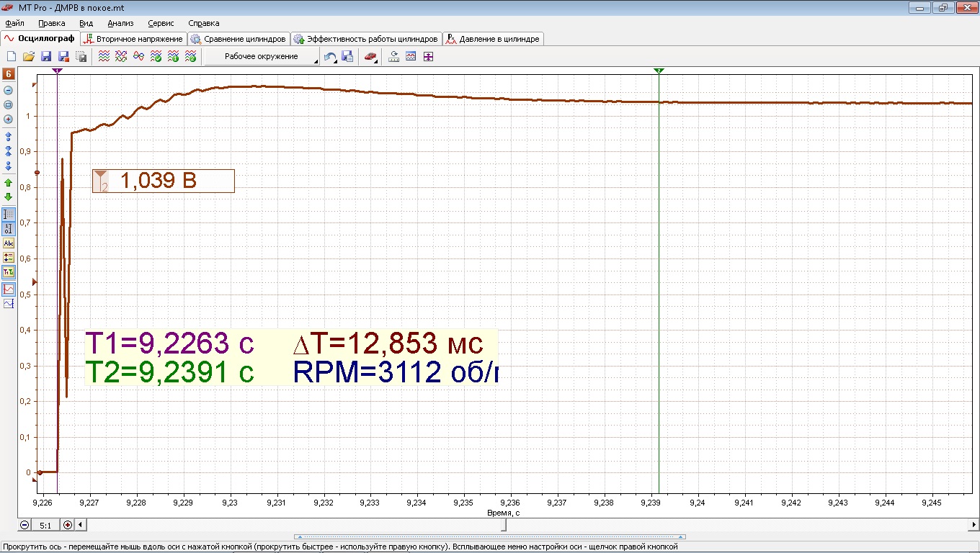The image size is (980, 553).
Task: Switch to Эффективность работы цилиндров tab
Action: tap(366, 39)
